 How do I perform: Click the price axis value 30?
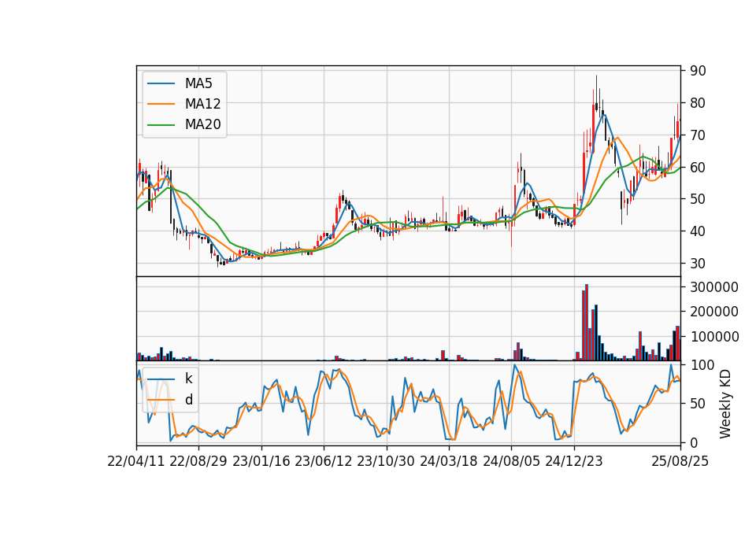coord(698,264)
